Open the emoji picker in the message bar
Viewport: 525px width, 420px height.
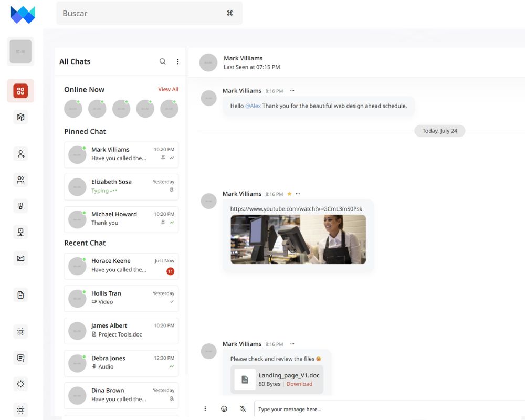(224, 408)
